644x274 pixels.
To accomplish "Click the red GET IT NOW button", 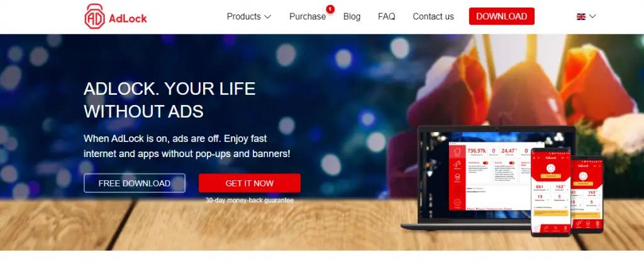I will pos(249,184).
